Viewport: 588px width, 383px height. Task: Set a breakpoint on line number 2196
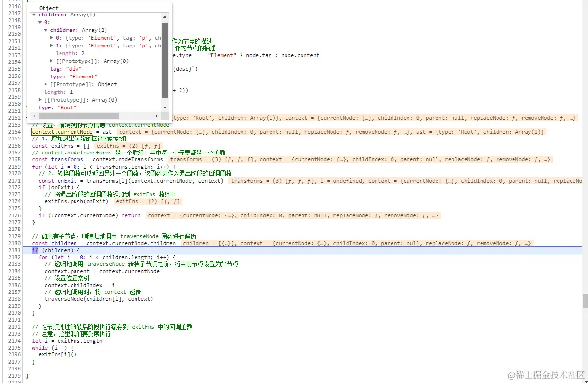click(x=15, y=354)
